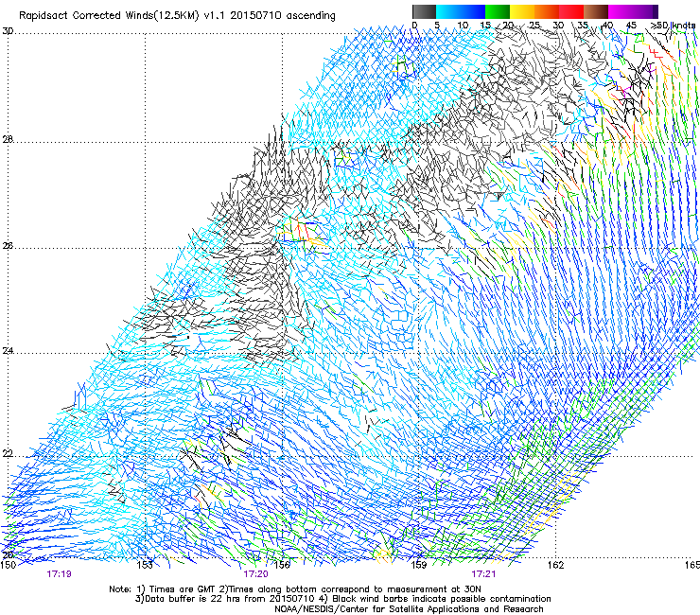Click the '45' legend scale label
Image resolution: width=700 pixels, height=615 pixels.
pos(631,26)
